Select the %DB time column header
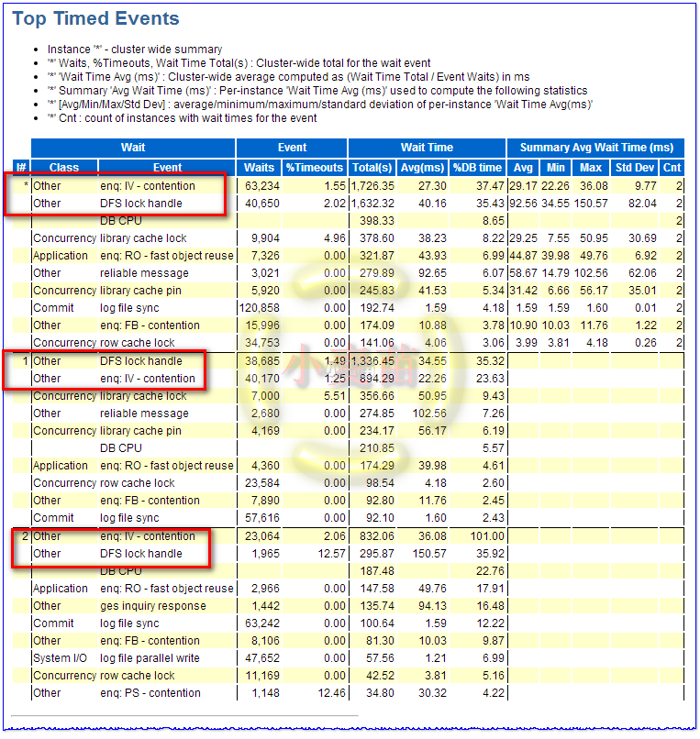Screen dimensions: 700x739 point(478,168)
